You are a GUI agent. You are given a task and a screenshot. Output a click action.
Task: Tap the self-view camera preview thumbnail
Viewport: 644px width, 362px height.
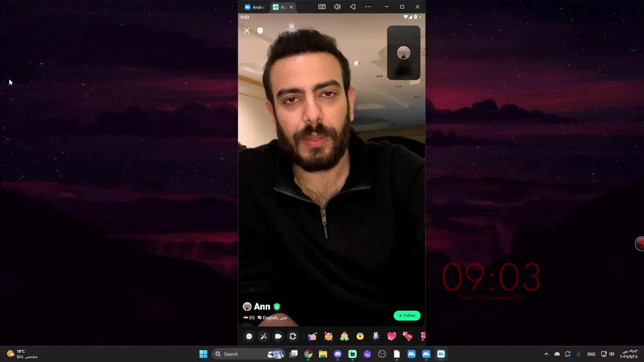click(x=404, y=53)
